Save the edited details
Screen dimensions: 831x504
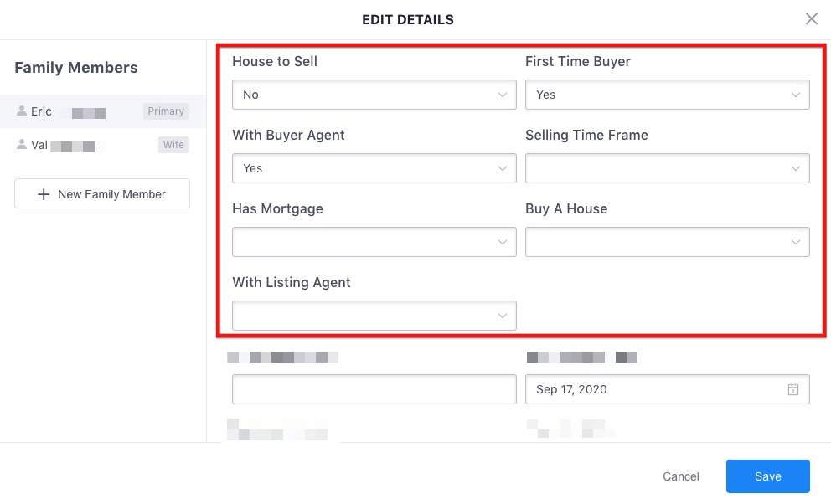(x=768, y=476)
